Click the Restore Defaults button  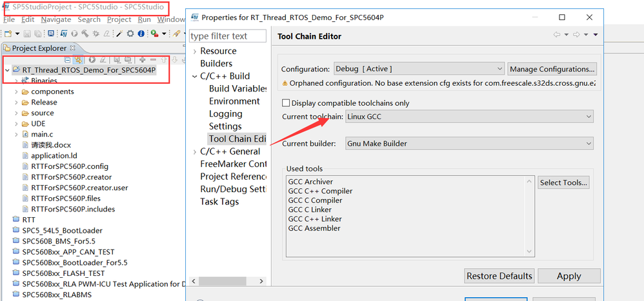coord(499,276)
